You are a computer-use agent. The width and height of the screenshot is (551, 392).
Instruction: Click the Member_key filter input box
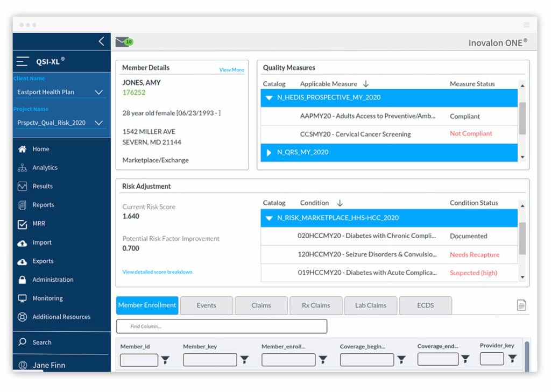210,360
